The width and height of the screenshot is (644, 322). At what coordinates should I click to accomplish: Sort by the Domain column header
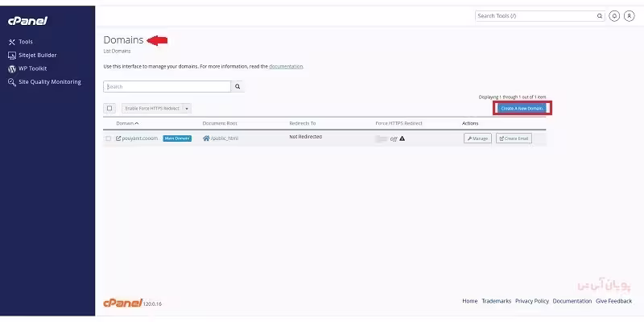point(127,123)
